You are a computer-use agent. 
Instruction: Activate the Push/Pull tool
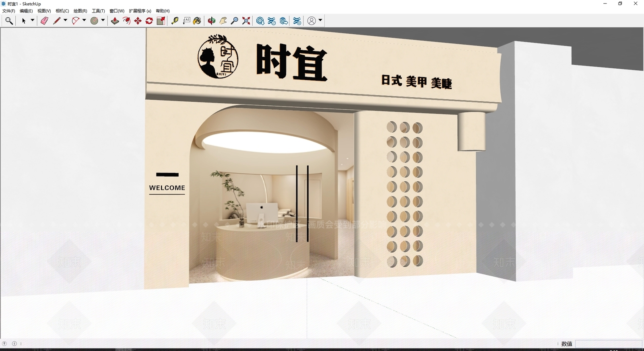115,21
